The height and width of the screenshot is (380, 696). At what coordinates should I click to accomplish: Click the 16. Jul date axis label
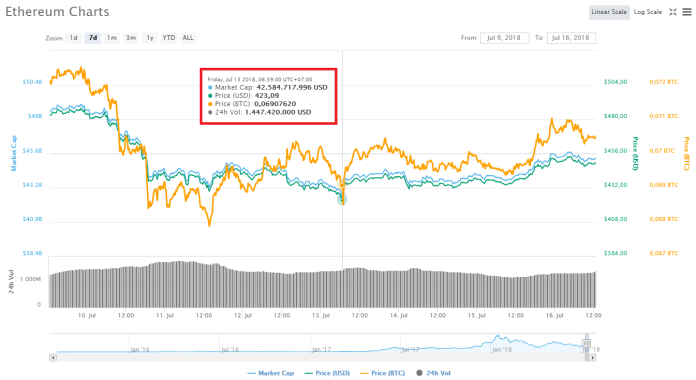tap(554, 315)
